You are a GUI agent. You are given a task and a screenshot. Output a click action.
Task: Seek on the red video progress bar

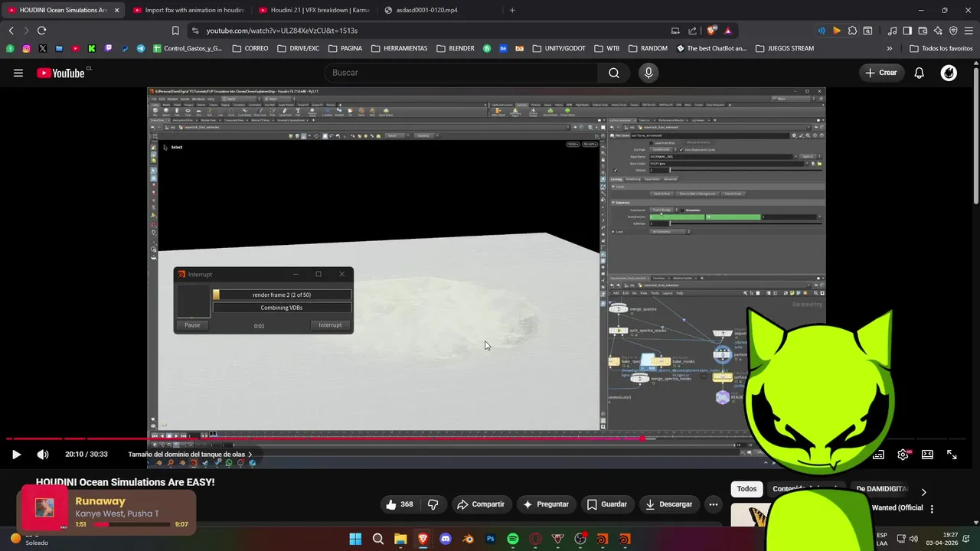[x=490, y=439]
